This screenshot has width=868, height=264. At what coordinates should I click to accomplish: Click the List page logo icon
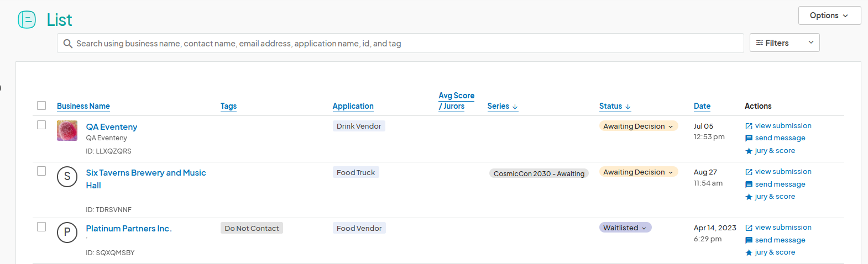point(27,20)
